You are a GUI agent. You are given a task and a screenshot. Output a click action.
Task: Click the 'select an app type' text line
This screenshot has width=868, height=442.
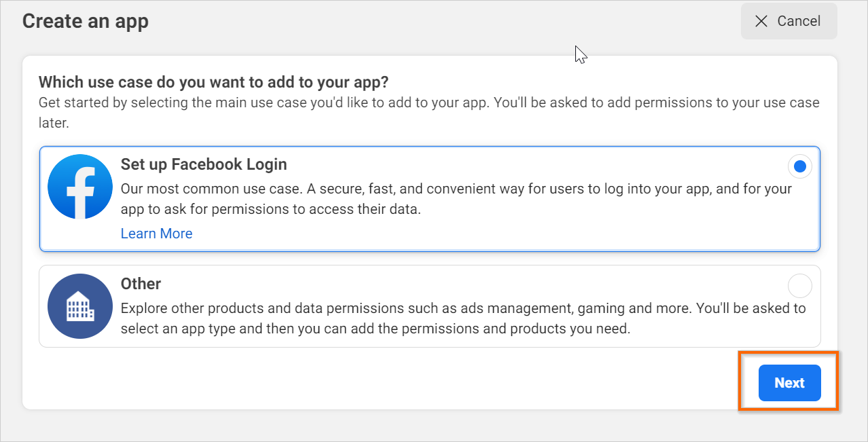(x=376, y=329)
